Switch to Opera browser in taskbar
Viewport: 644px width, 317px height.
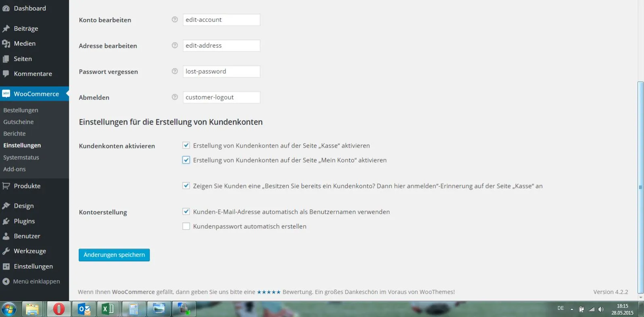(59, 309)
